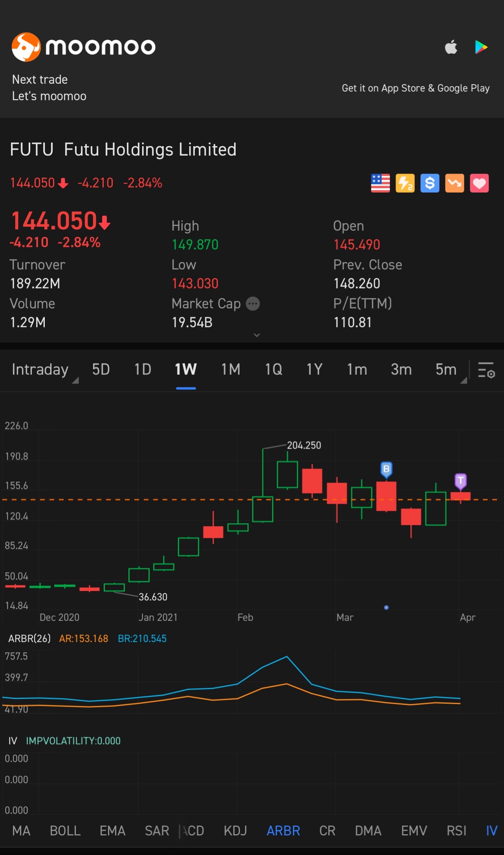504x855 pixels.
Task: Select the 1W chart period
Action: click(x=186, y=370)
